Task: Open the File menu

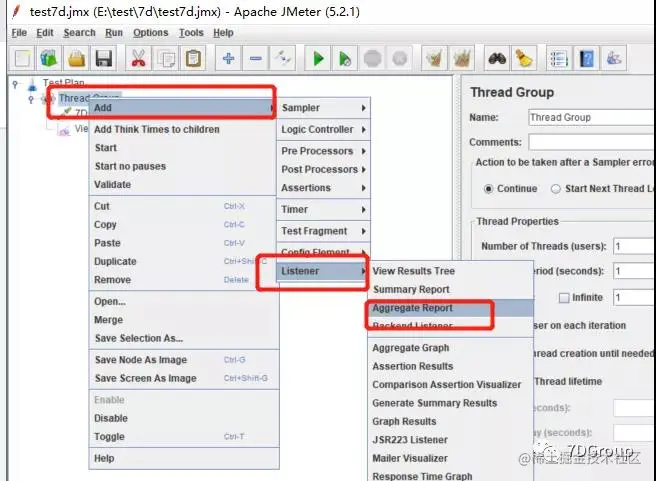Action: (19, 33)
